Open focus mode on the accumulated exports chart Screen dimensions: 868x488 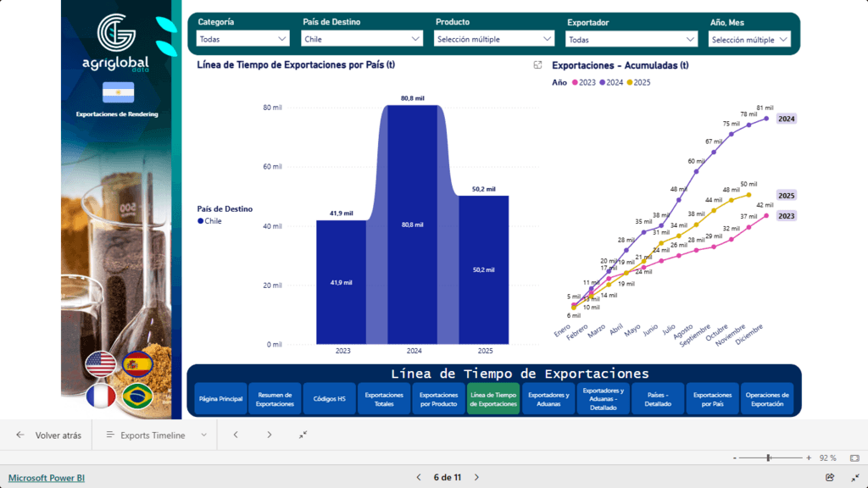pos(537,65)
